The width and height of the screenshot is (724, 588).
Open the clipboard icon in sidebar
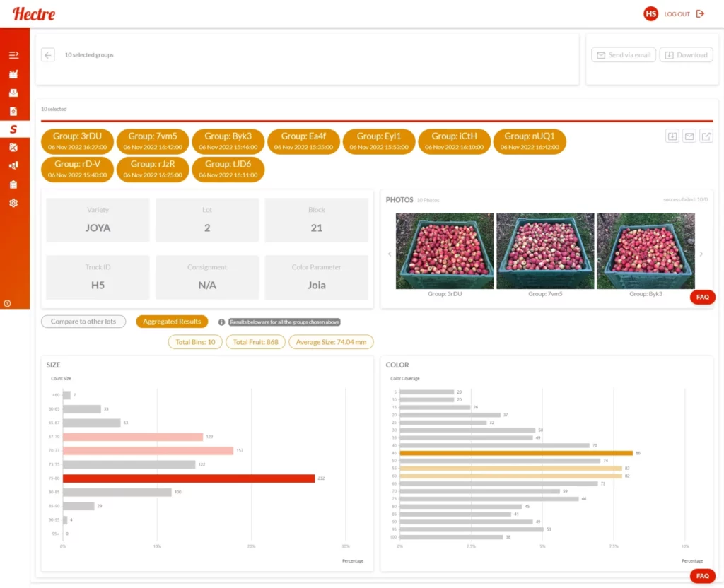point(13,184)
